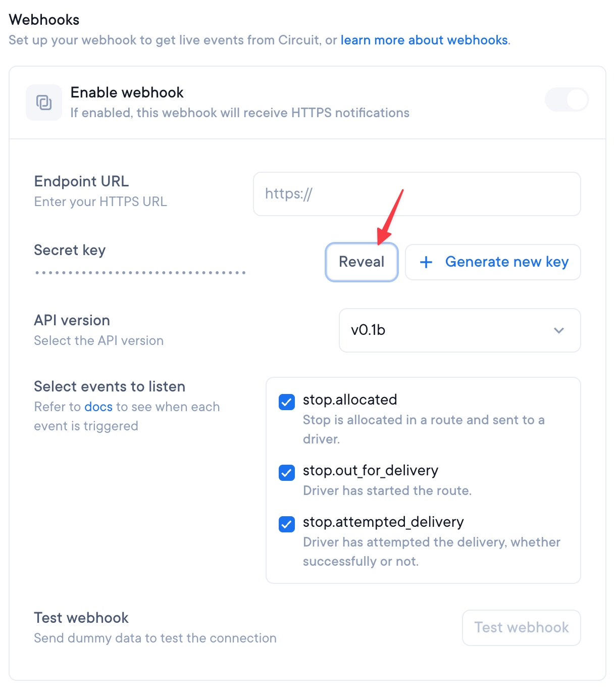Open the docs link under Select events
The height and width of the screenshot is (693, 616).
[x=98, y=407]
